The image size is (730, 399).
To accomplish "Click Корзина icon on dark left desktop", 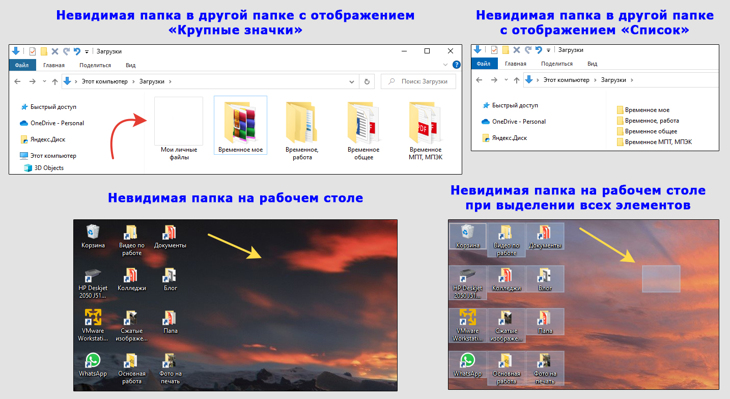I will click(x=93, y=237).
